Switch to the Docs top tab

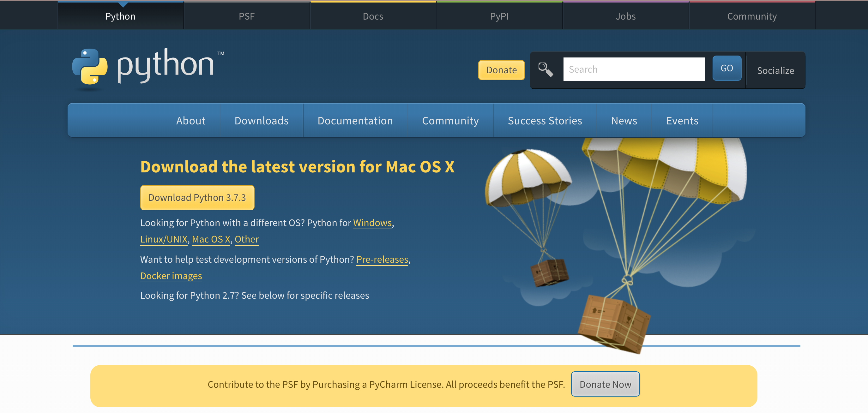click(373, 16)
